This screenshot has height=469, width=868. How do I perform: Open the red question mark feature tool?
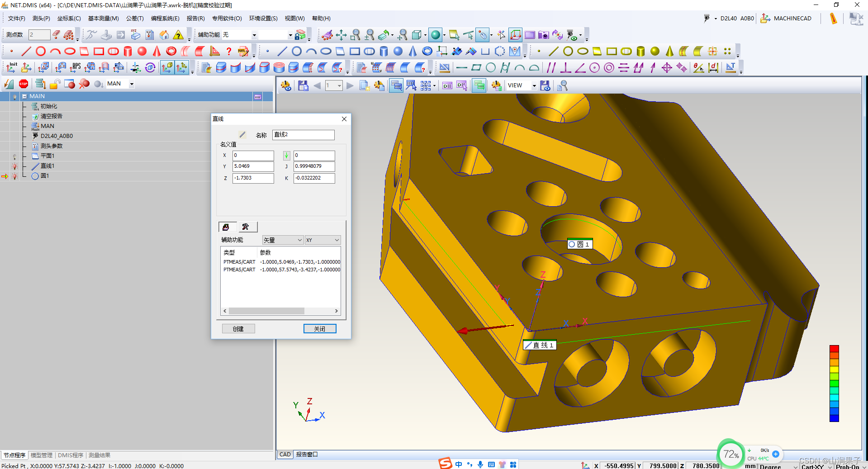[229, 51]
